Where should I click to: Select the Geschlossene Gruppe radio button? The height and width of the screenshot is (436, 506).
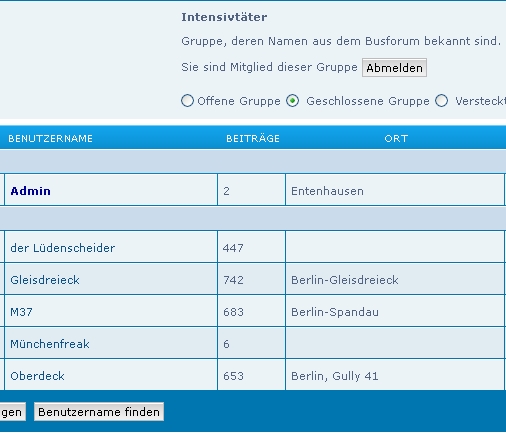292,100
